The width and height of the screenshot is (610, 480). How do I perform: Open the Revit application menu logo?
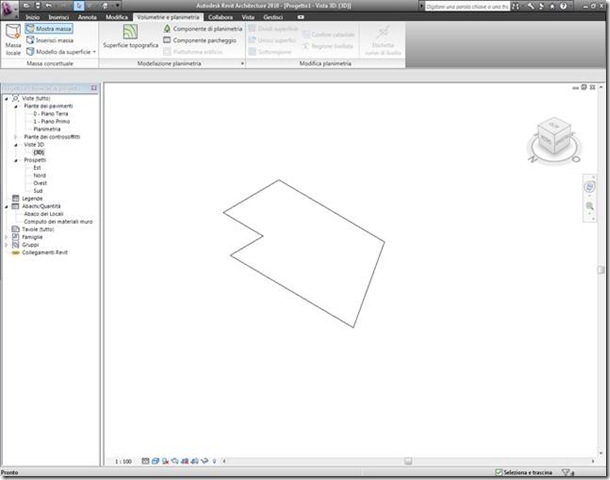point(9,9)
